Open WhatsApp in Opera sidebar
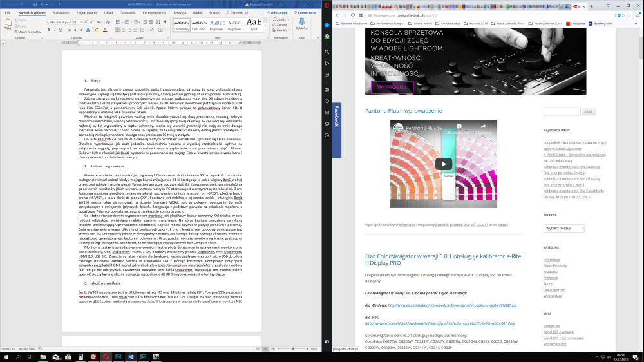The image size is (644, 362). (x=327, y=37)
